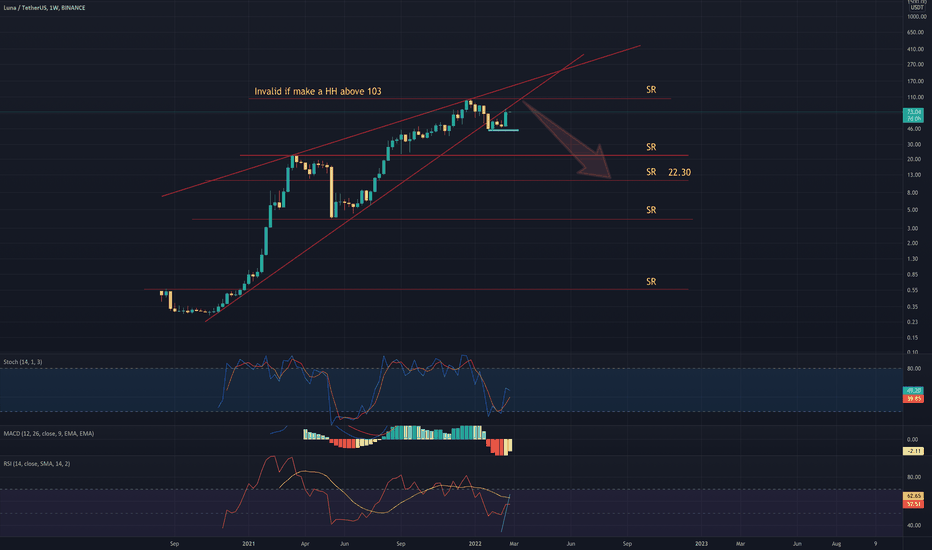This screenshot has height=550, width=932.
Task: Click the Mar label right after 2022
Action: 514,543
